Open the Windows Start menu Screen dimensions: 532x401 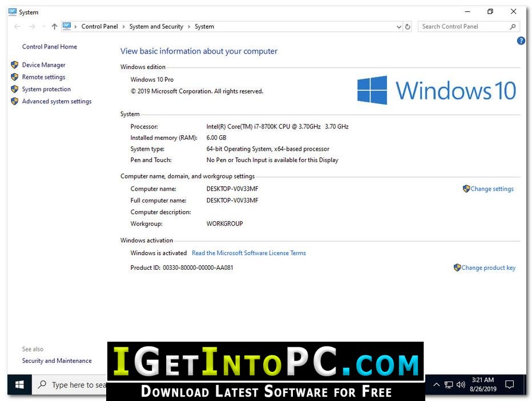(19, 384)
